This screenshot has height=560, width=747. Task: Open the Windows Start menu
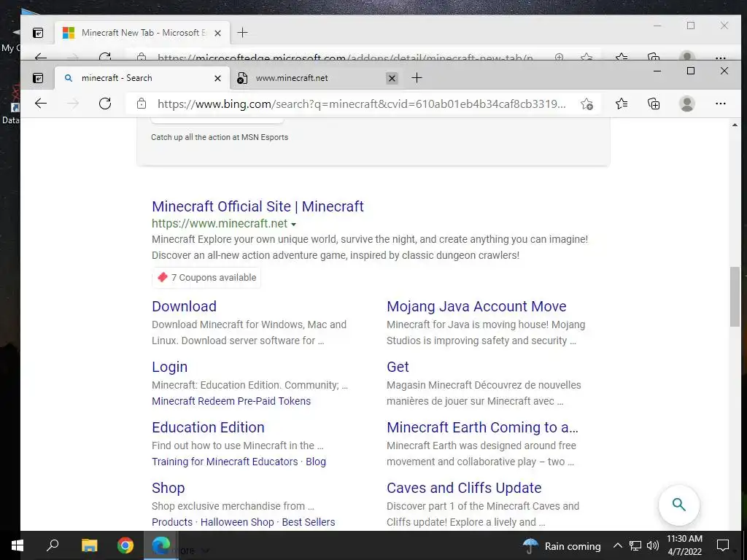tap(18, 545)
